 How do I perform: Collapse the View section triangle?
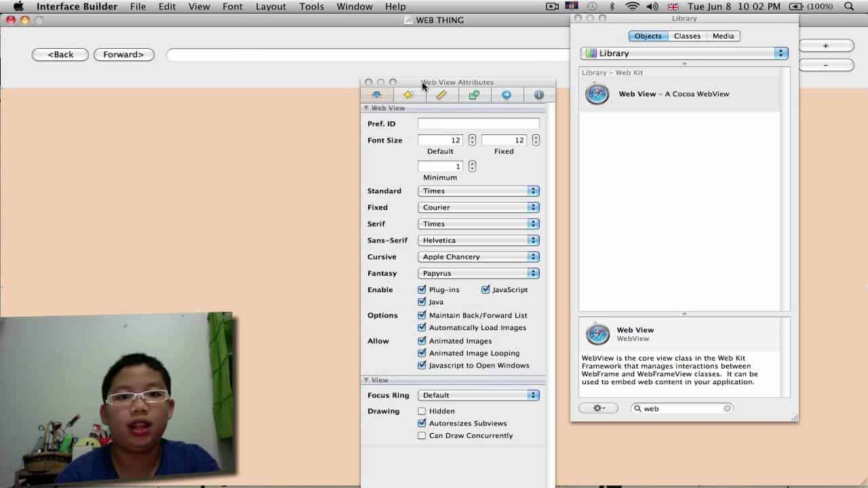click(366, 380)
